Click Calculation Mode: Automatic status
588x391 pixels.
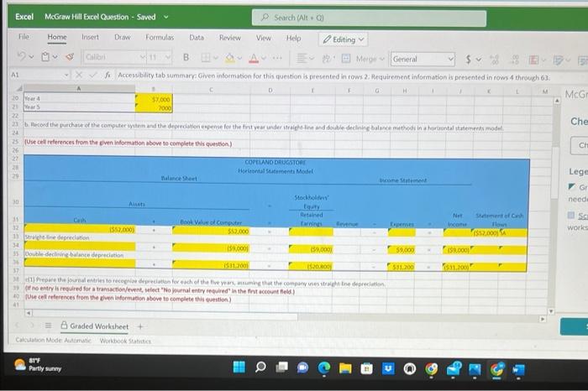pos(53,340)
